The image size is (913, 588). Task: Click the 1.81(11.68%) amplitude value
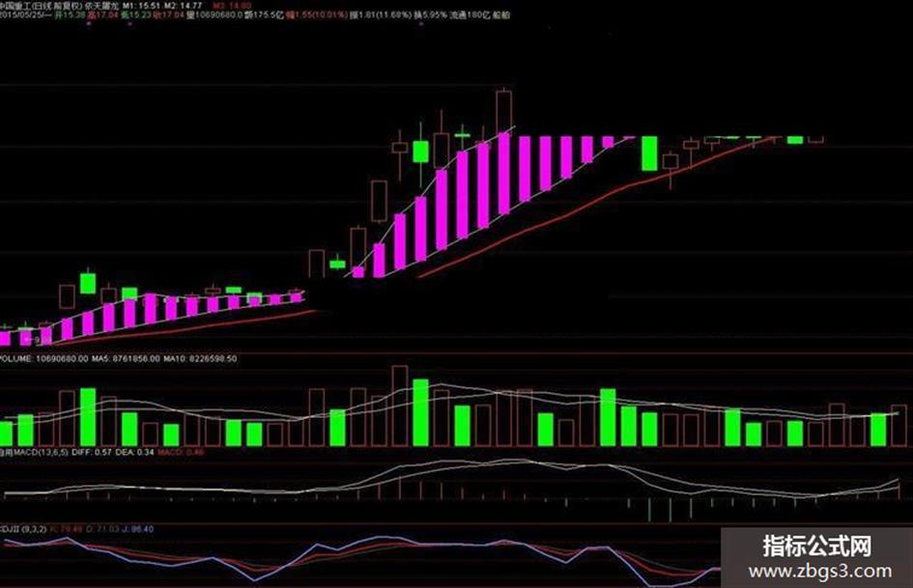point(381,15)
